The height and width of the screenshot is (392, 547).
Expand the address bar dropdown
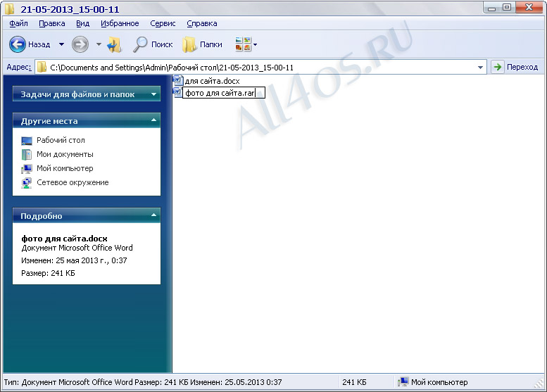[x=480, y=68]
